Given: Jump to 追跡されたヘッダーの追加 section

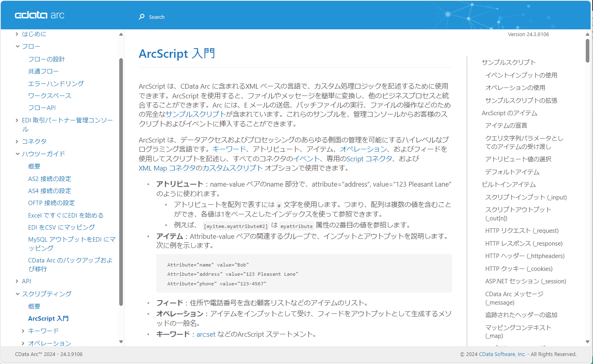Looking at the screenshot, I should [x=521, y=315].
